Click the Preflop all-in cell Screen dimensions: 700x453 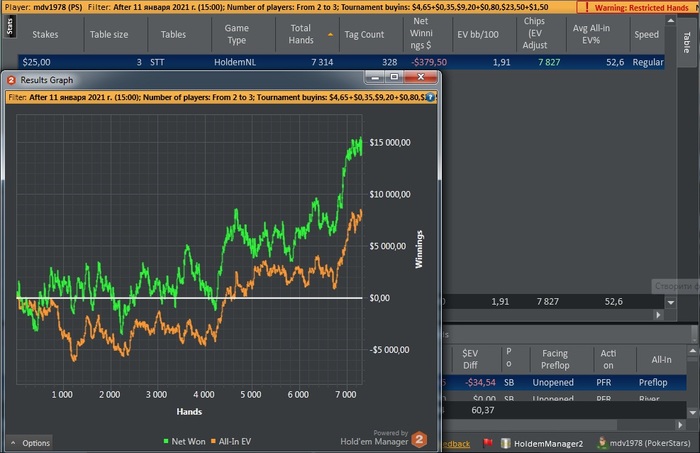point(653,382)
